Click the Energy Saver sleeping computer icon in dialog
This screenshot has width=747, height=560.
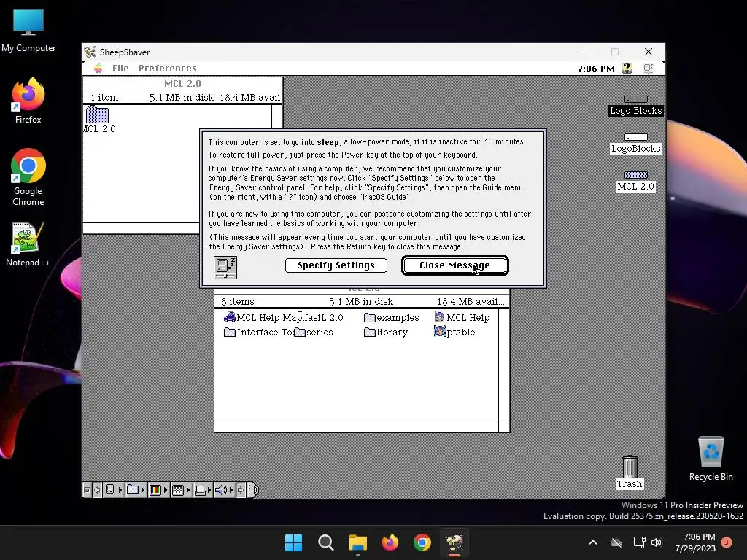tap(225, 267)
